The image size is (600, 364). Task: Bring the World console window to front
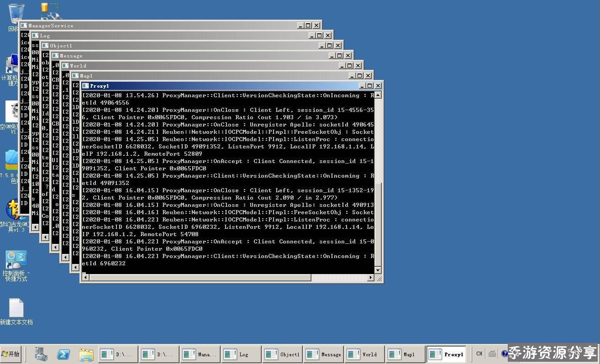205,66
